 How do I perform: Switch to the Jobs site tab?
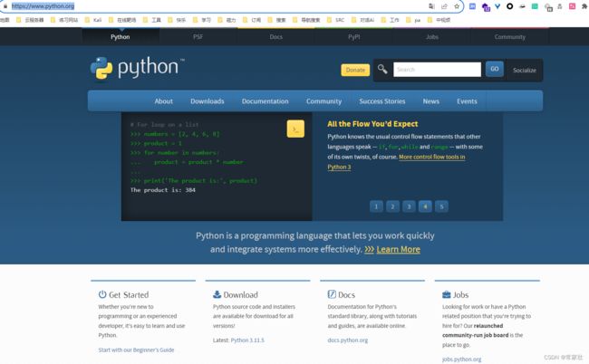click(x=432, y=37)
